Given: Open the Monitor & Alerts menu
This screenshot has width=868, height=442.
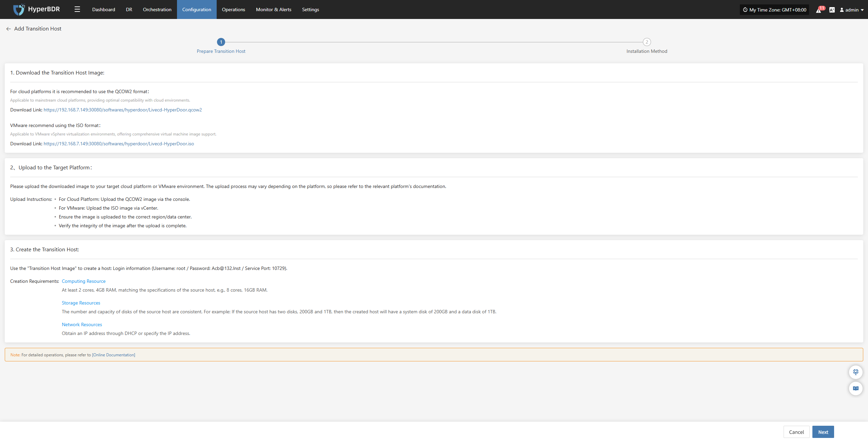Looking at the screenshot, I should coord(273,9).
